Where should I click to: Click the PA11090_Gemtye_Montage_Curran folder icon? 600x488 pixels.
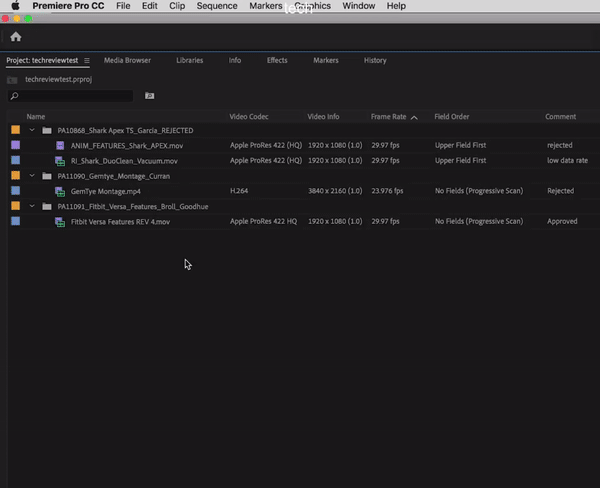pos(47,176)
